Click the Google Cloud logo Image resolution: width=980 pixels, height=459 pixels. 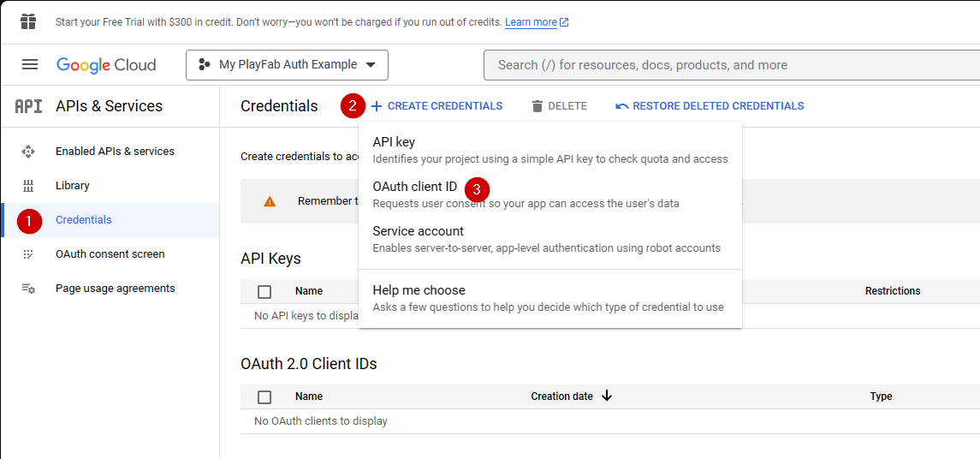pyautogui.click(x=106, y=65)
